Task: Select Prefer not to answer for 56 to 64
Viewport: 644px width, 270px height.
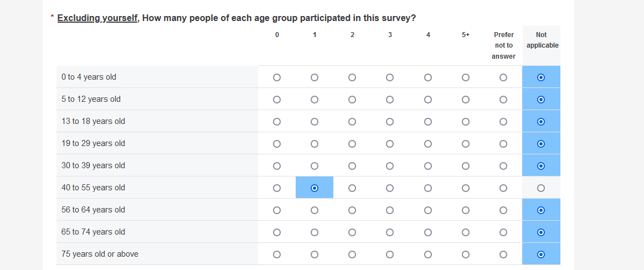Action: 503,210
